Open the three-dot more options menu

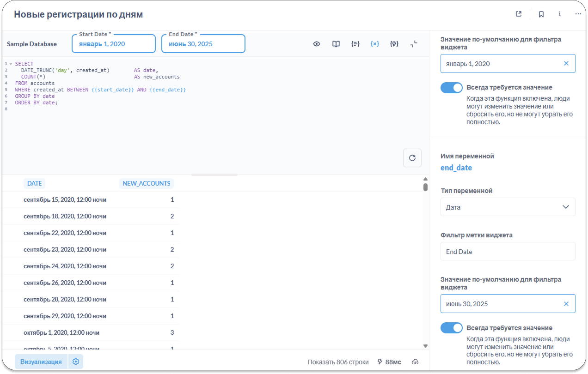pos(578,14)
